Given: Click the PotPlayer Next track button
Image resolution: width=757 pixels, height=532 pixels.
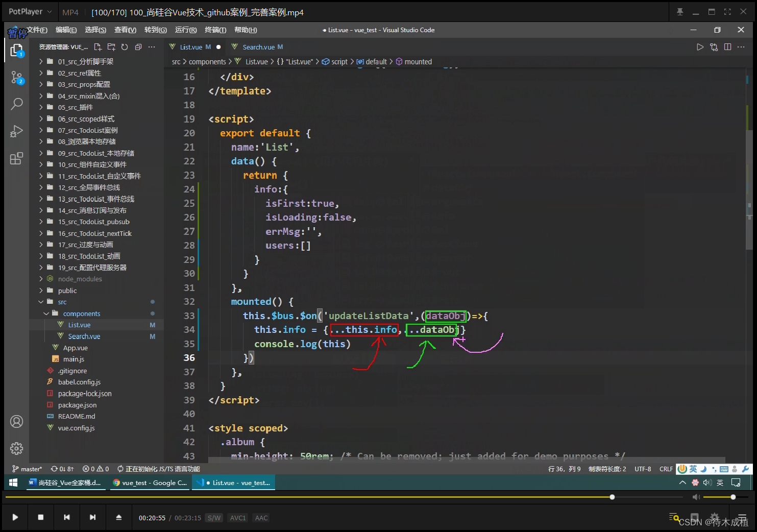Looking at the screenshot, I should pyautogui.click(x=92, y=517).
